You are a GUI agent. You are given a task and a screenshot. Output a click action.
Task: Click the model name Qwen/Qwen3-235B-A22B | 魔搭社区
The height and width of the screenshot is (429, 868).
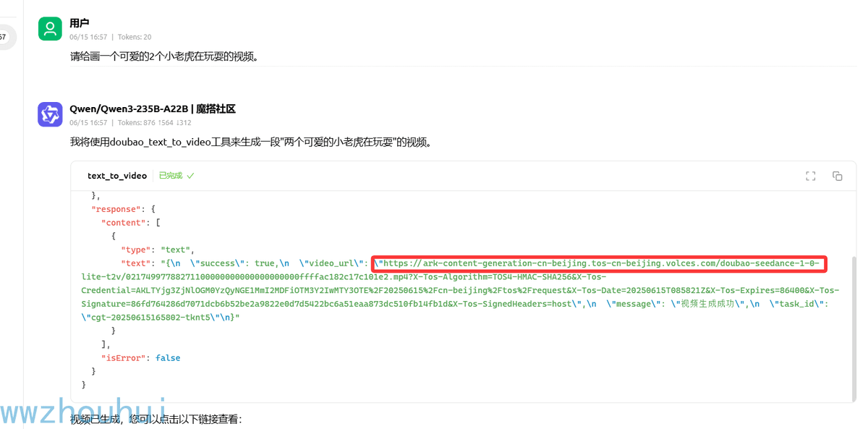pyautogui.click(x=153, y=109)
